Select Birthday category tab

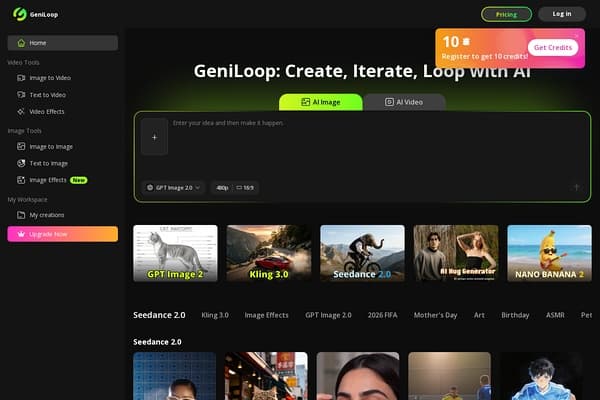[515, 315]
